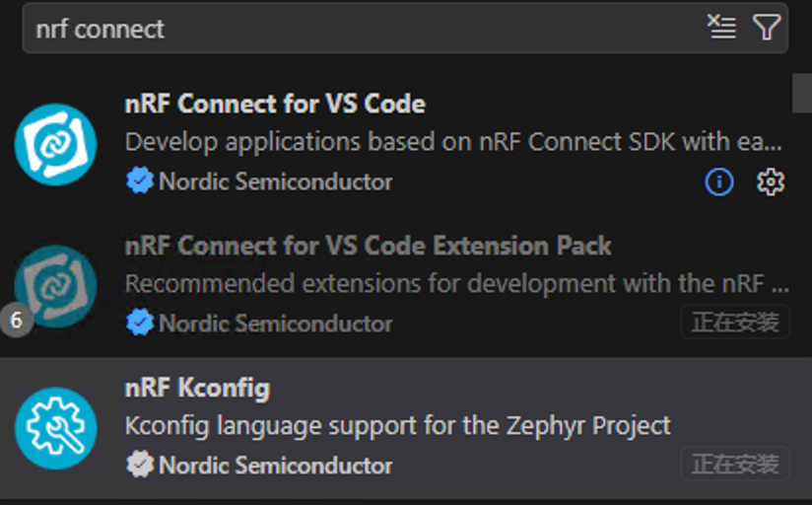Image resolution: width=812 pixels, height=505 pixels.
Task: Select the nRF Kconfig extension title
Action: [197, 388]
